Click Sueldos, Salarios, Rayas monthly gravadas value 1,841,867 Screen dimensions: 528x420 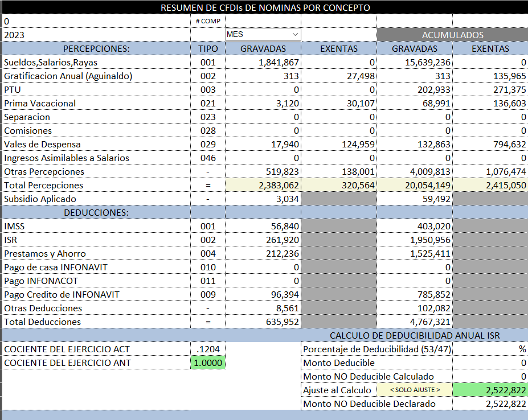point(263,62)
